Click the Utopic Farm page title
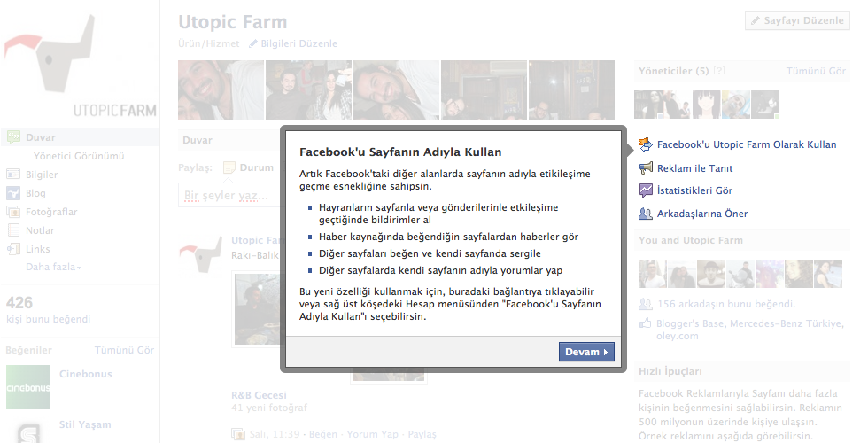This screenshot has height=443, width=868. point(232,22)
